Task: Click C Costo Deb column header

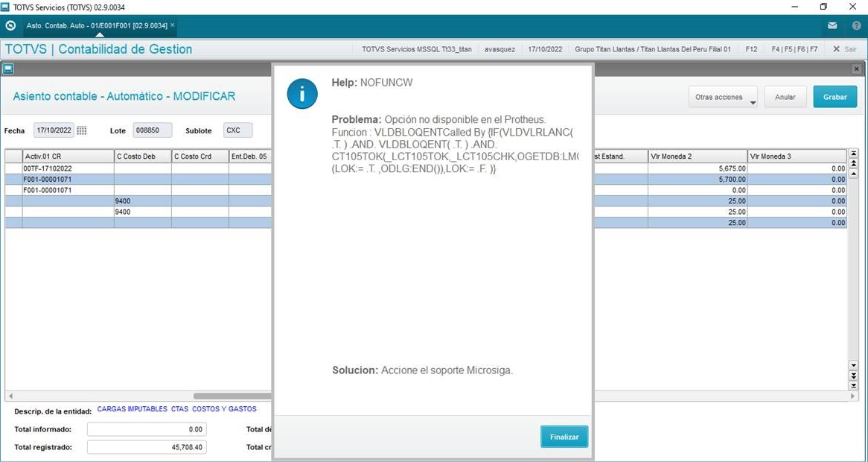Action: (143, 156)
